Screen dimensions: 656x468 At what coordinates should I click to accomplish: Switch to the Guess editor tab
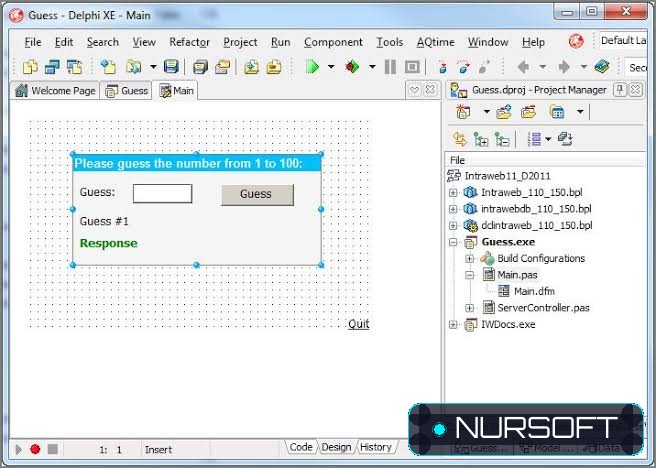(x=126, y=90)
